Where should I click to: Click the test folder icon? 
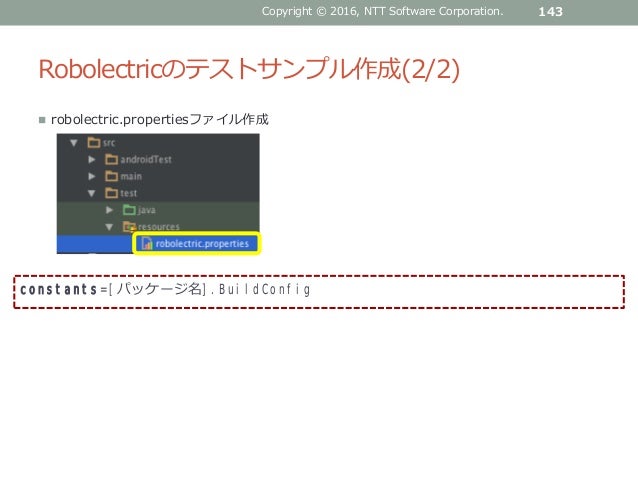111,193
